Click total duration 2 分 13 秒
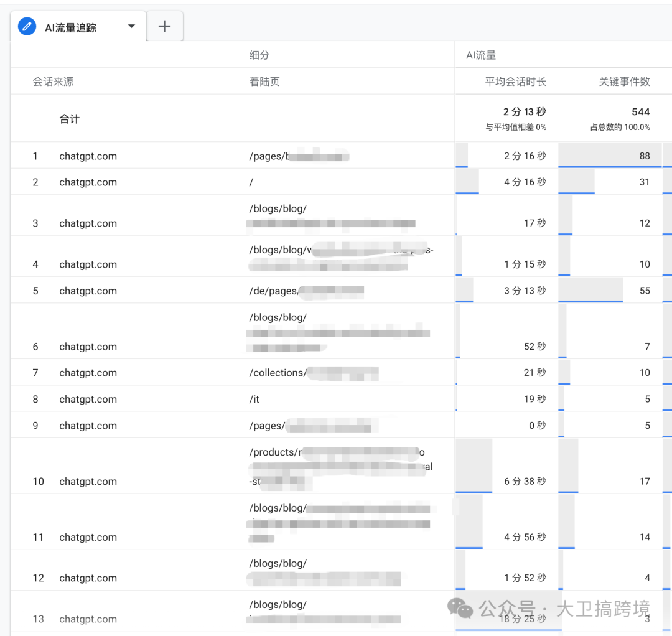Image resolution: width=672 pixels, height=636 pixels. 525,112
